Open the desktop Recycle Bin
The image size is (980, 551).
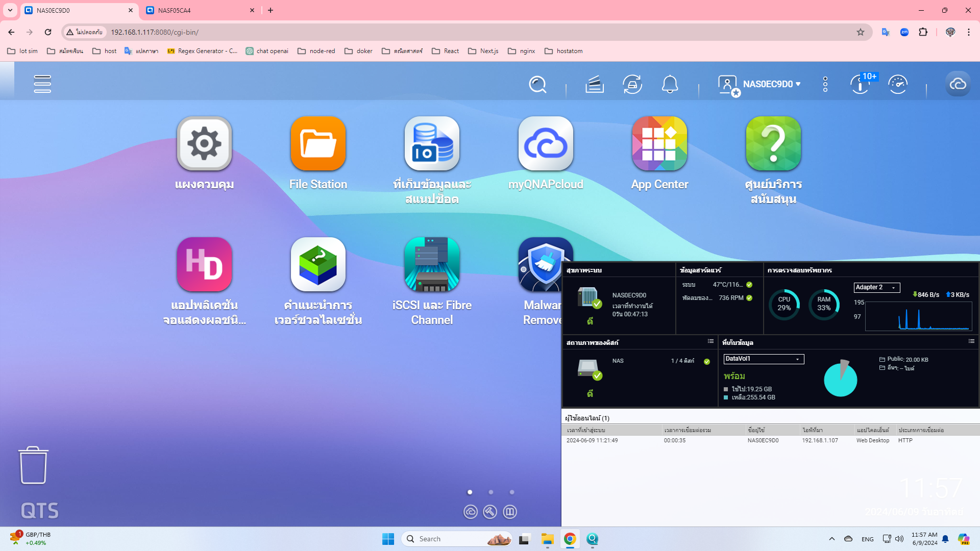point(33,465)
